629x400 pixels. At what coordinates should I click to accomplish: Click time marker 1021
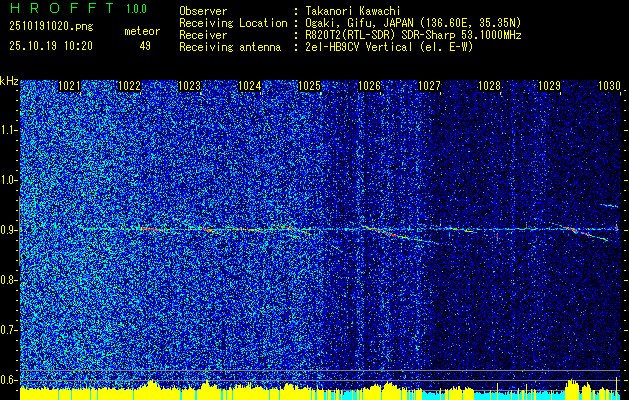coord(69,85)
